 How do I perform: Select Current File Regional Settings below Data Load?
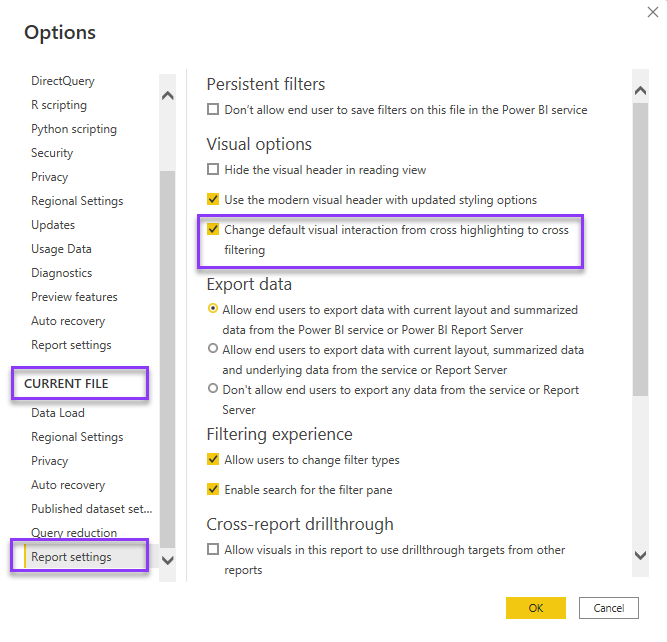click(x=77, y=437)
